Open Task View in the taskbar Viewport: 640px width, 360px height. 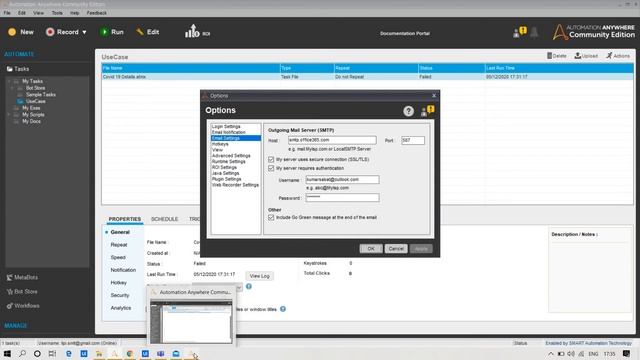click(52, 353)
